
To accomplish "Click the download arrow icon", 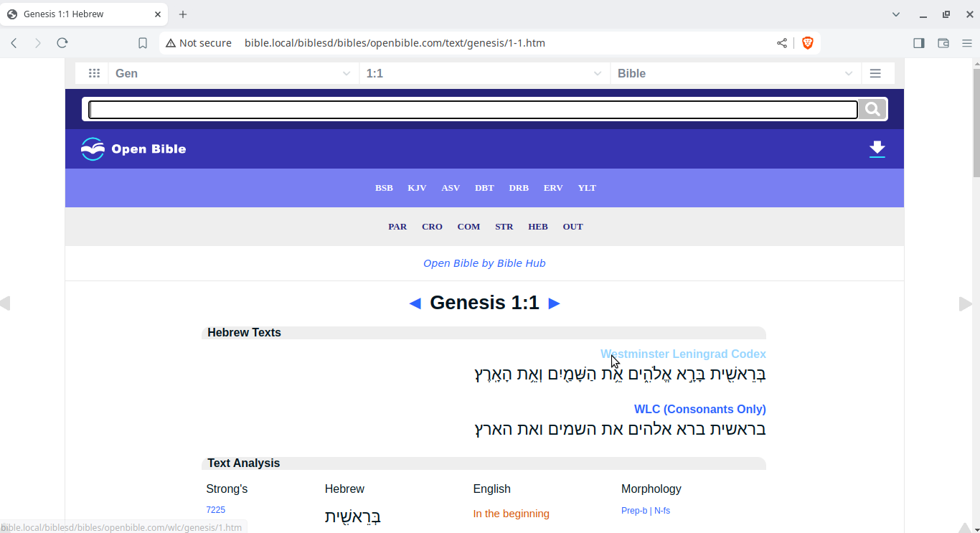I will tap(877, 148).
